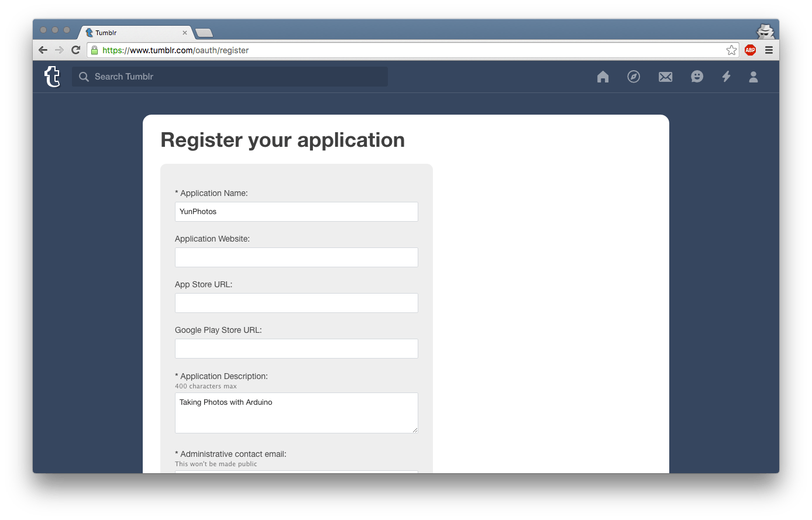The height and width of the screenshot is (520, 812).
Task: Click the App Store URL field
Action: pos(297,303)
